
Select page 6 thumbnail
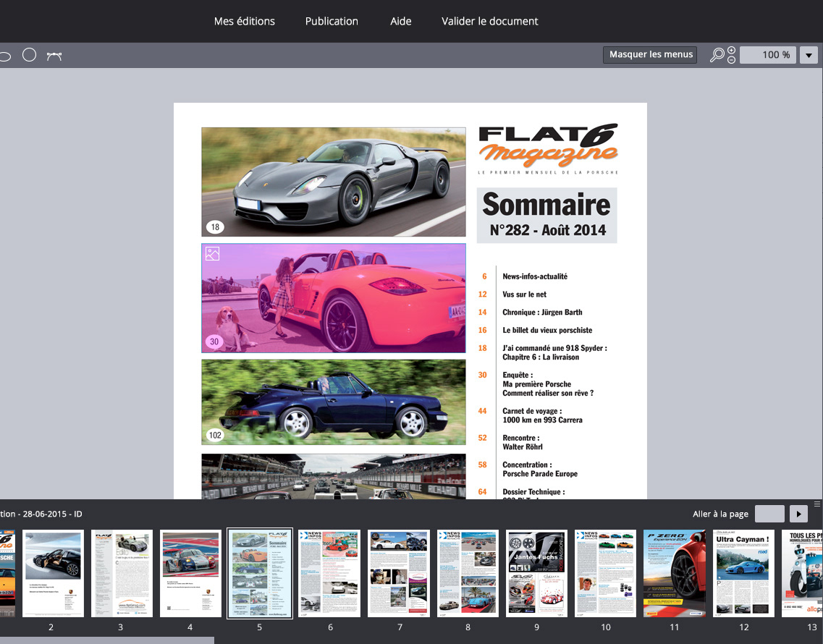[x=329, y=573]
